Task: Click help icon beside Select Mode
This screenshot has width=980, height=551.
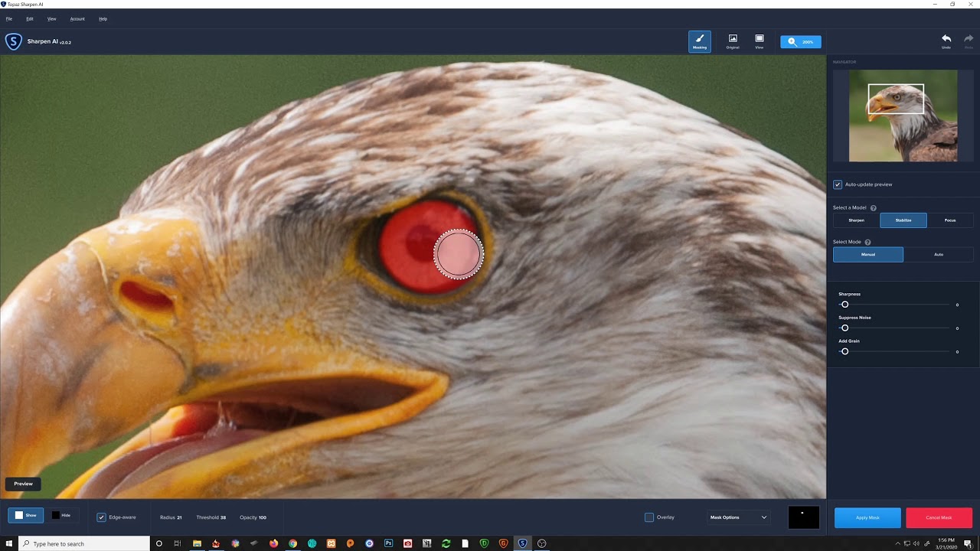Action: (867, 242)
